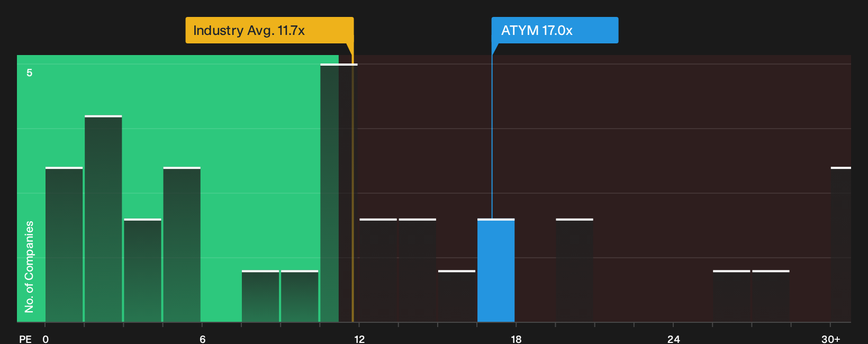868x344 pixels.
Task: Click the axis value 6
Action: [203, 339]
